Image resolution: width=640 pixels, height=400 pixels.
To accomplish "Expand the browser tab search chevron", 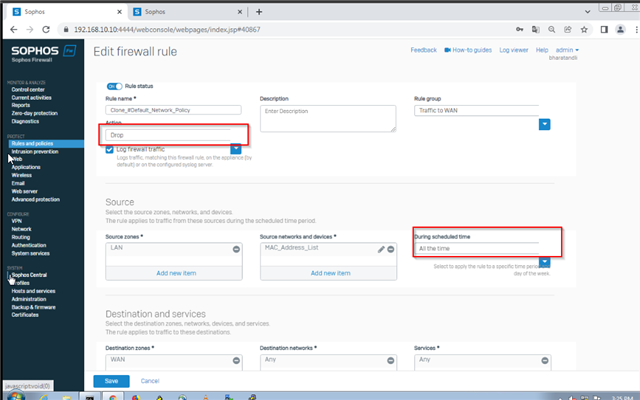I will click(x=587, y=12).
